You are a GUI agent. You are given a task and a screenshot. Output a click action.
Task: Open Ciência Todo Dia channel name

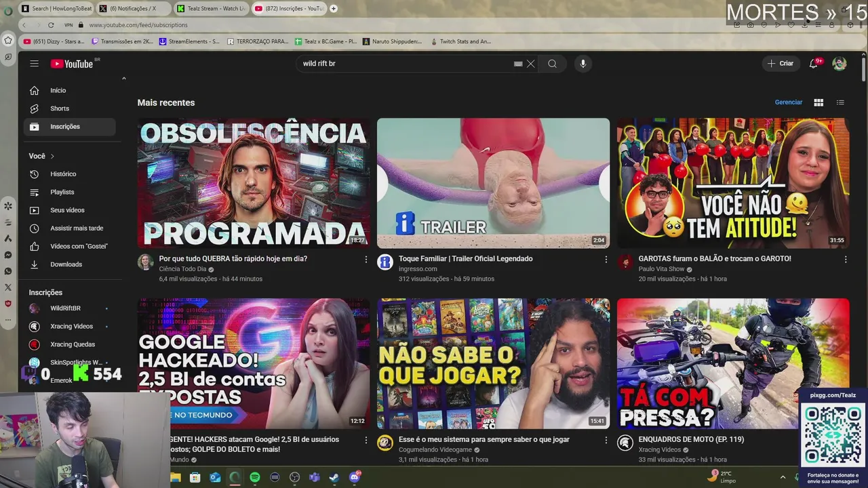click(x=182, y=269)
